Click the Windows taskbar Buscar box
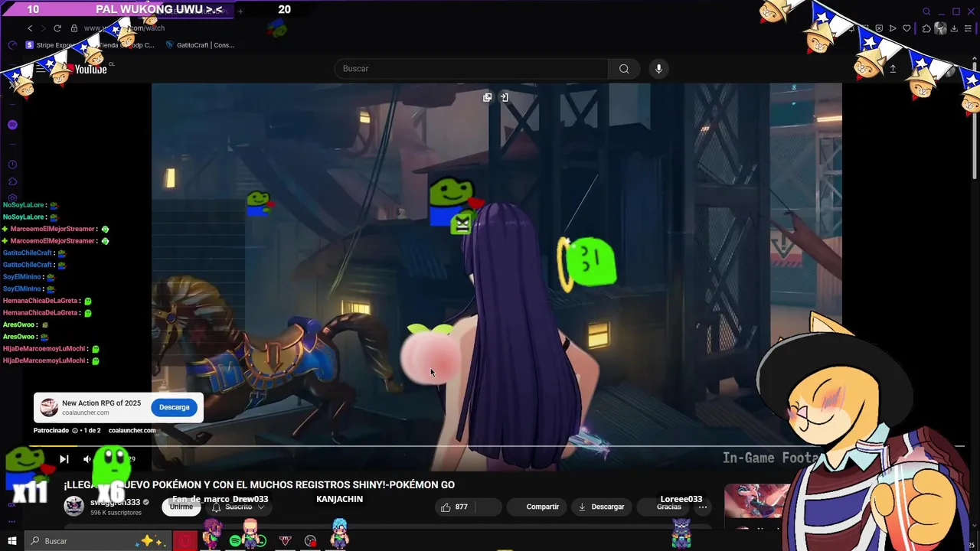The width and height of the screenshot is (980, 551). [x=96, y=541]
